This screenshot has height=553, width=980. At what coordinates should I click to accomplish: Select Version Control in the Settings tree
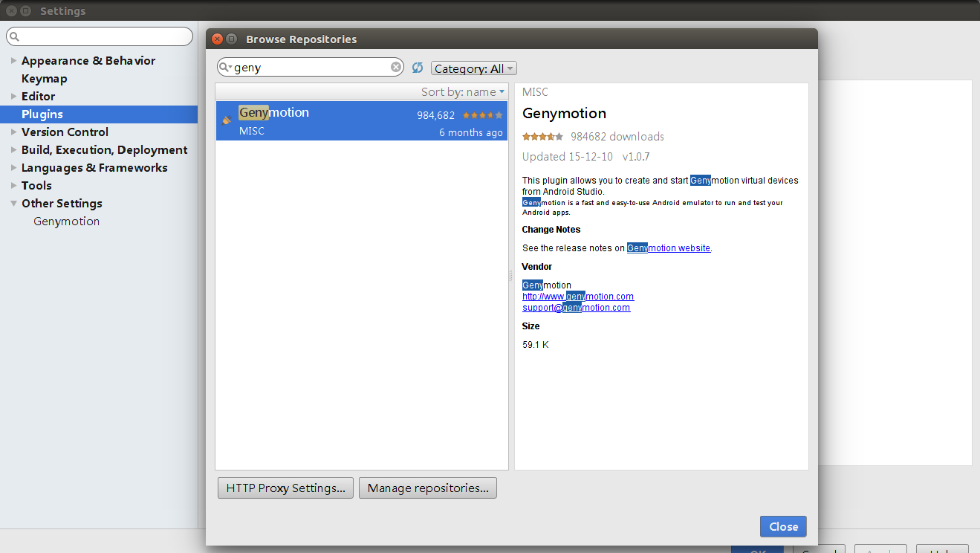click(65, 132)
